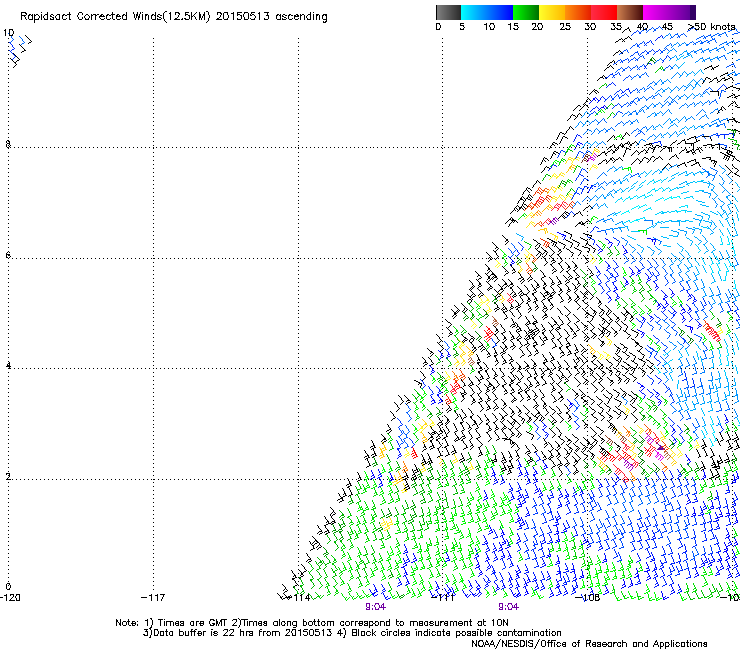Image resolution: width=740 pixels, height=650 pixels.
Task: Click the '20150513 ascending' title text
Action: pyautogui.click(x=271, y=17)
